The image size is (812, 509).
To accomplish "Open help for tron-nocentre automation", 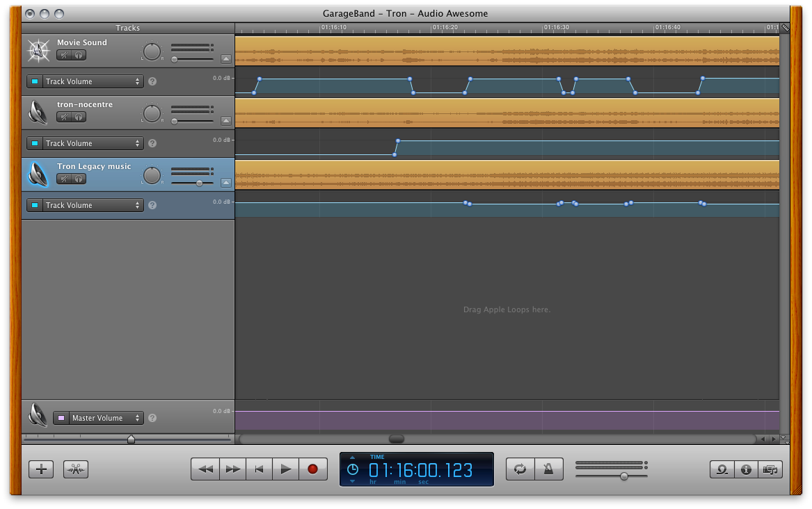I will click(x=152, y=143).
